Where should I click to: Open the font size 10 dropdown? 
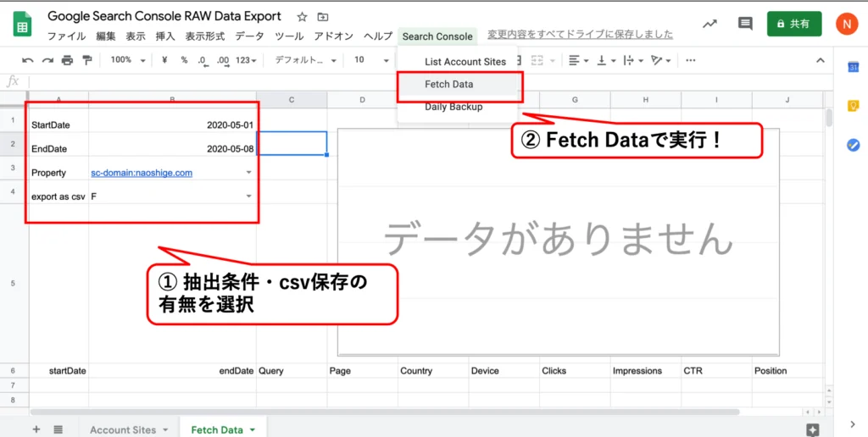coord(371,60)
